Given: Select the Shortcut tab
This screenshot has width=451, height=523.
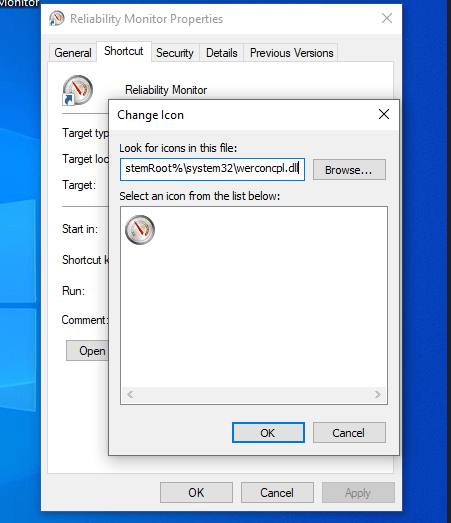Looking at the screenshot, I should (x=123, y=51).
